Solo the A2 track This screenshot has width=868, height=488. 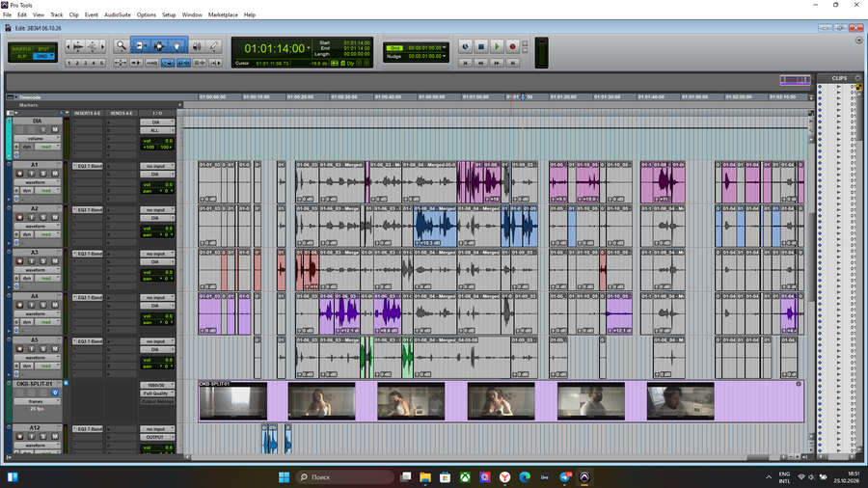click(x=43, y=217)
